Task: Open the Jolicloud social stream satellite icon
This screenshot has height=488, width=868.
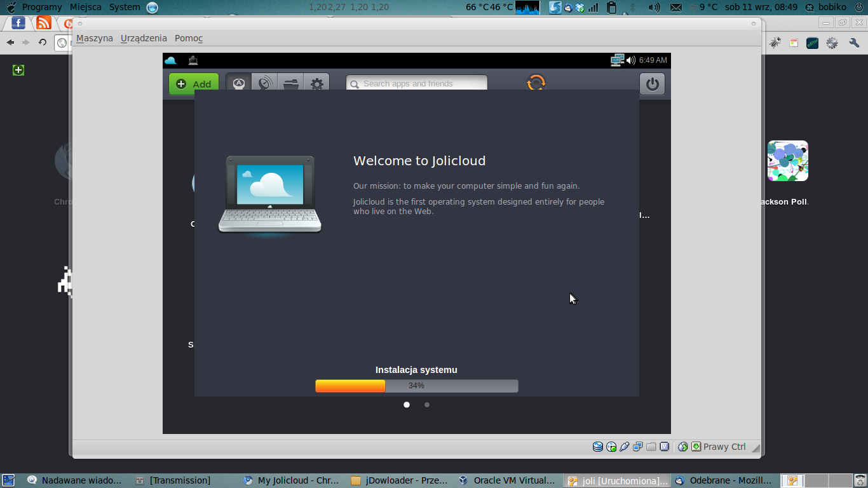Action: [x=265, y=83]
